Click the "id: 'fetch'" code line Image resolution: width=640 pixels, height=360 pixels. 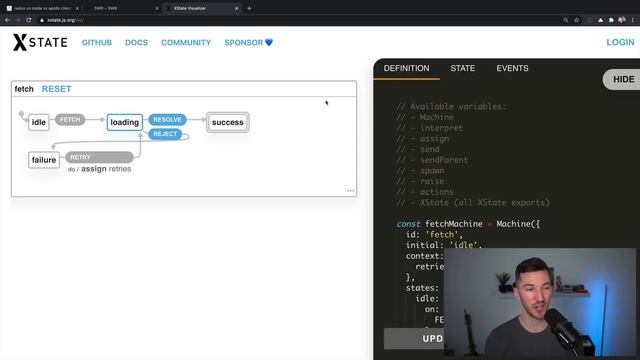coord(434,234)
